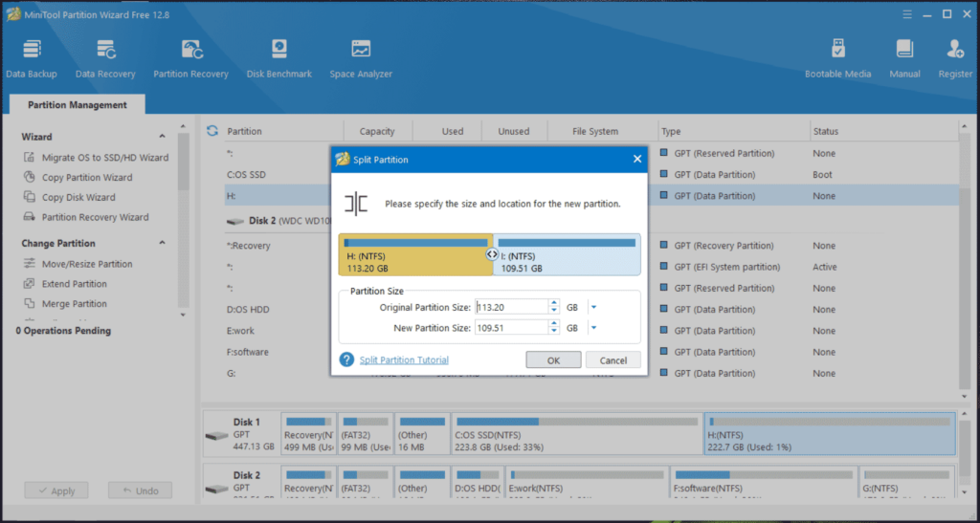Viewport: 980px width, 523px height.
Task: Start Disk Benchmark
Action: [x=278, y=59]
